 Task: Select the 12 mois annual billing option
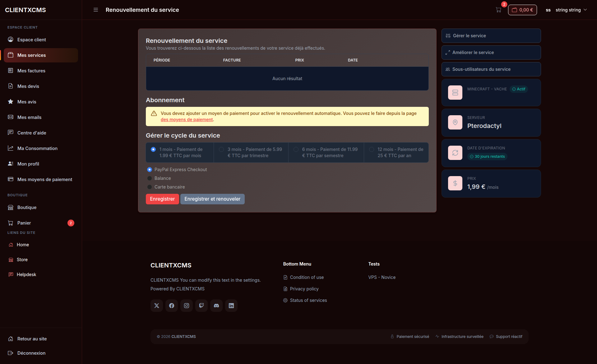[x=372, y=149]
